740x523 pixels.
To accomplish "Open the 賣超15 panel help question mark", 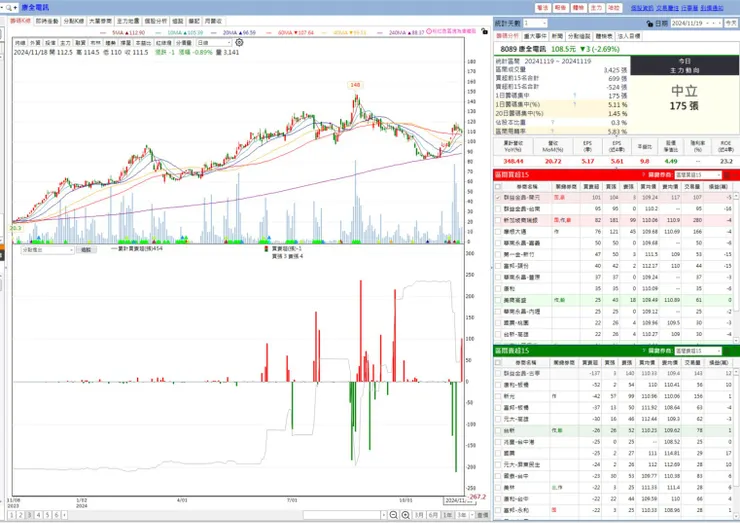I will [643, 351].
